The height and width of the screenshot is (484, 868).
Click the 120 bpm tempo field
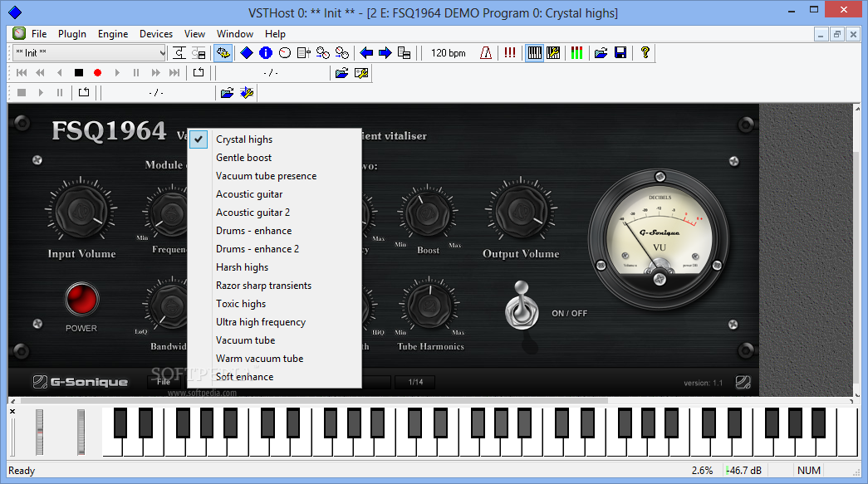pyautogui.click(x=448, y=53)
